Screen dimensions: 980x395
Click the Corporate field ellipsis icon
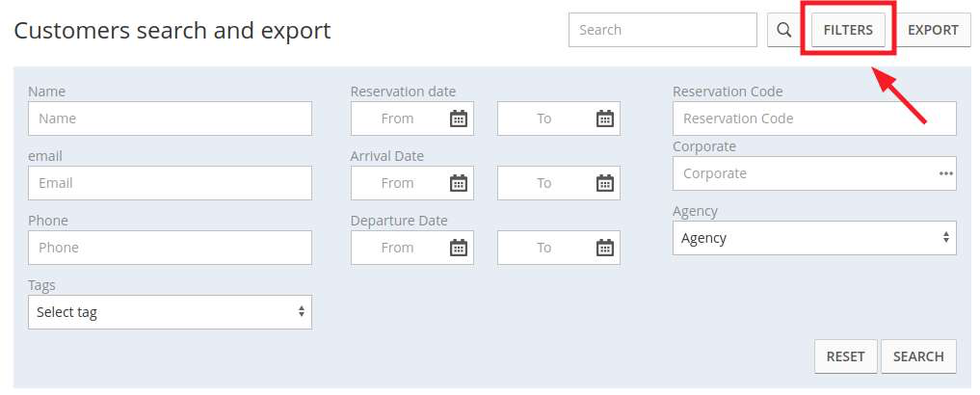point(945,173)
